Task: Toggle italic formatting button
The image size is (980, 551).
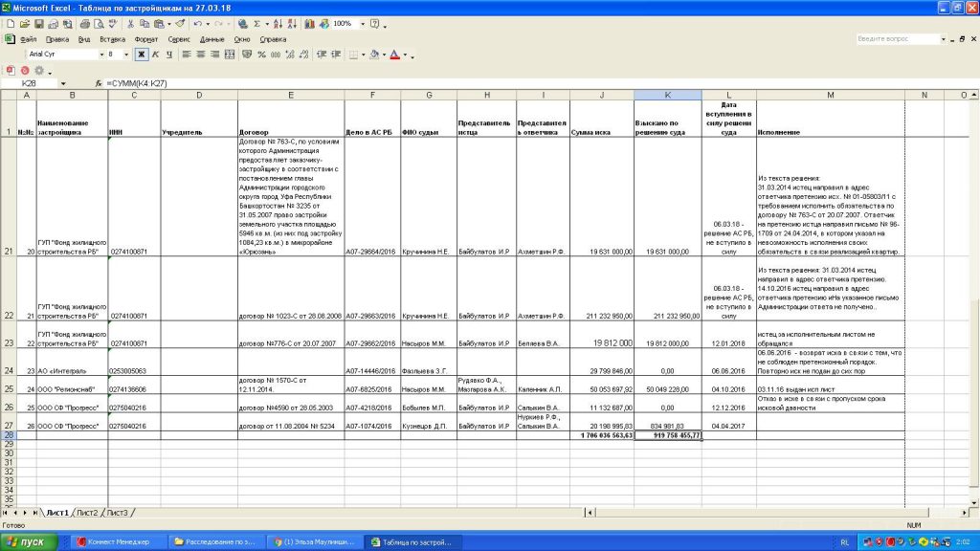Action: coord(154,55)
